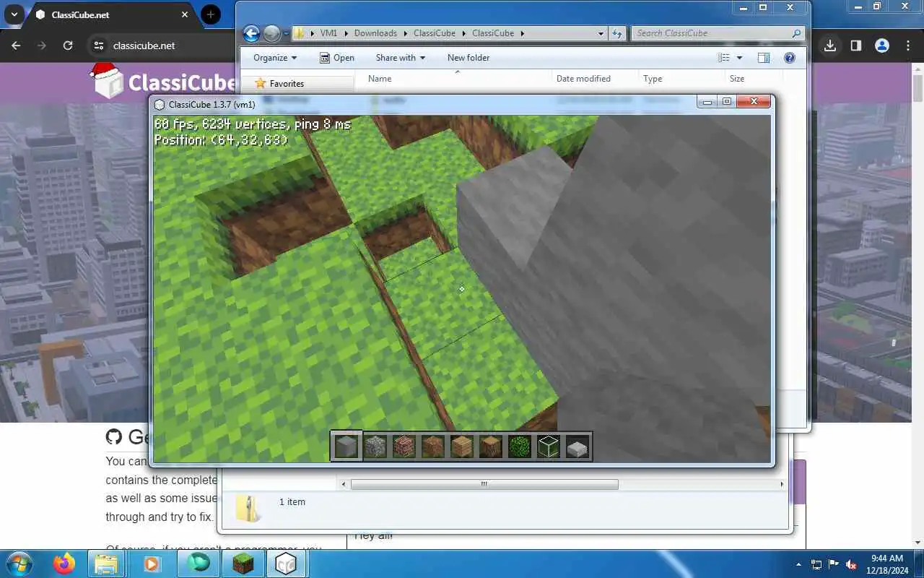This screenshot has width=924, height=578.
Task: Sort files by the Type column
Action: 653,79
